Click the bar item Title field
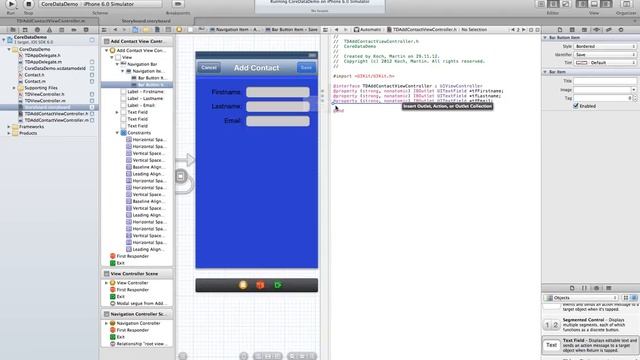The height and width of the screenshot is (360, 640). (605, 81)
